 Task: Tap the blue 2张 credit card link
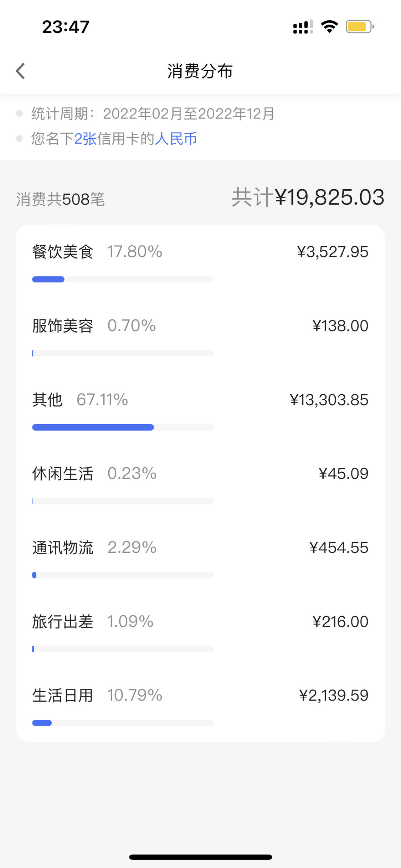pyautogui.click(x=86, y=139)
